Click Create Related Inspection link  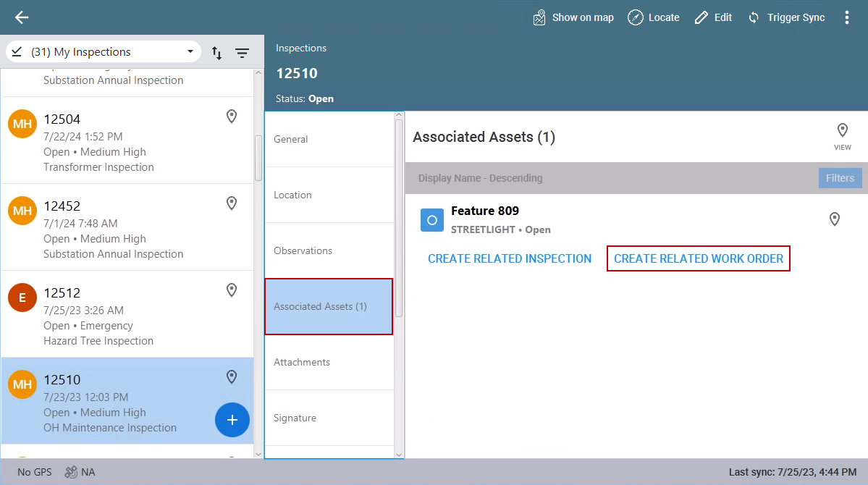click(x=510, y=258)
